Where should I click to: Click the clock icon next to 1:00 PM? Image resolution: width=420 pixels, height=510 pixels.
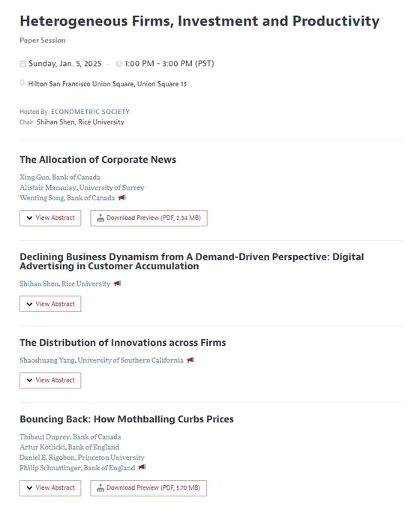(119, 64)
